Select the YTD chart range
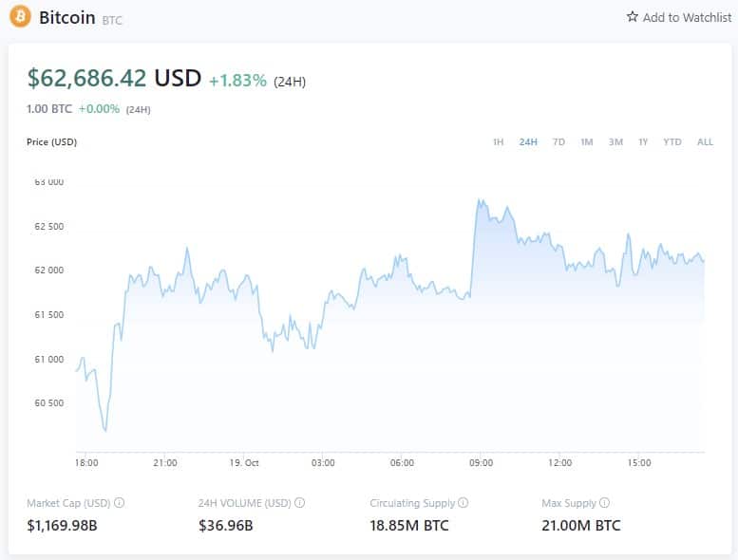 click(x=672, y=142)
